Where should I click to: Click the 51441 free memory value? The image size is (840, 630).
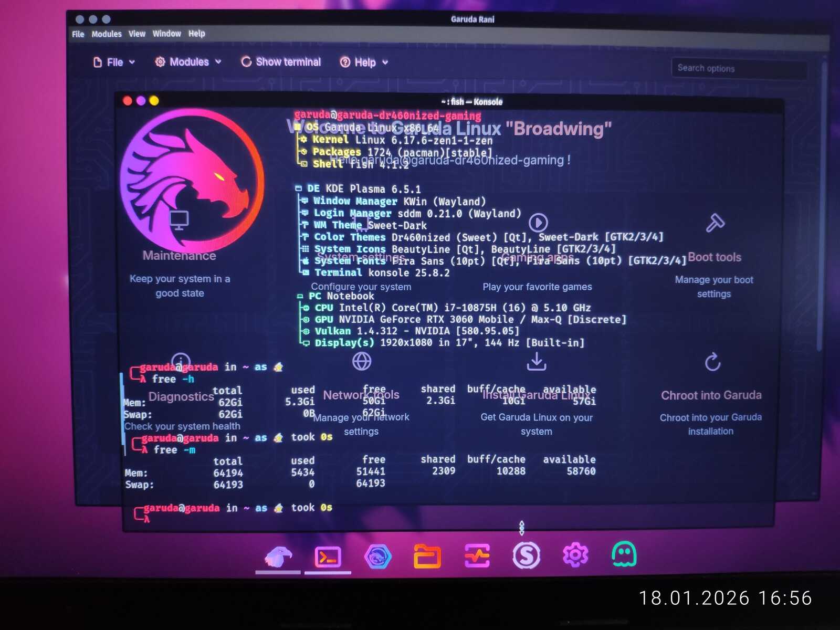coord(371,471)
